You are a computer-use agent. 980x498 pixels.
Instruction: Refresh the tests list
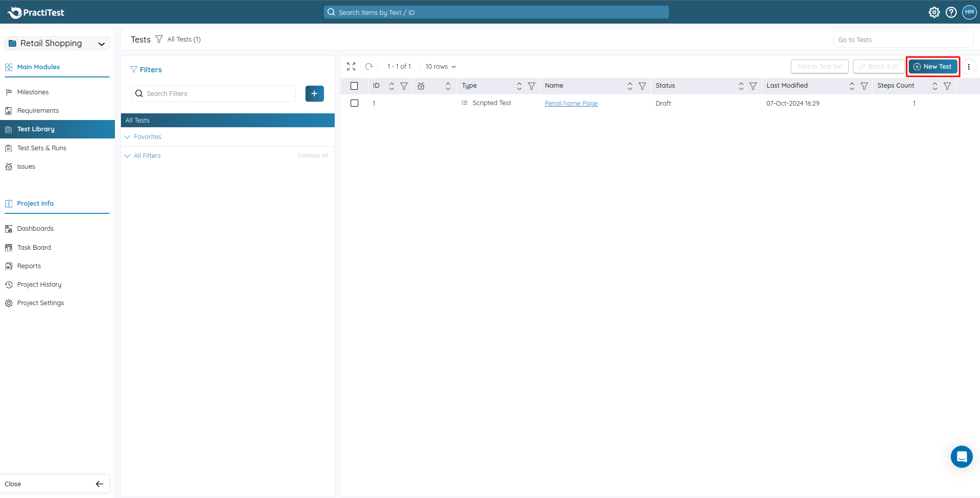pyautogui.click(x=369, y=67)
